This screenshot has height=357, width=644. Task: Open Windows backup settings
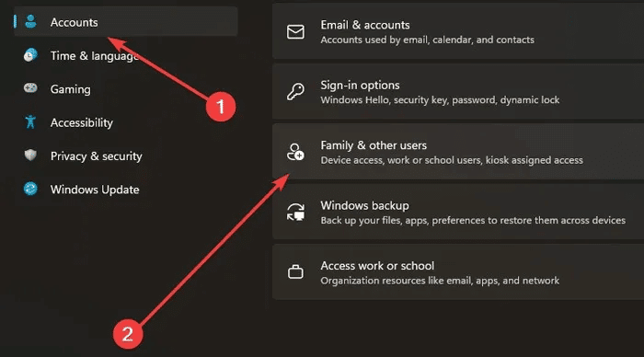point(458,212)
